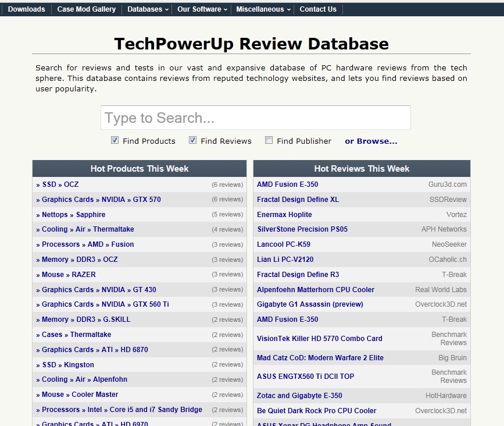Open the Zotac and Gigabyte E-350 review

299,395
